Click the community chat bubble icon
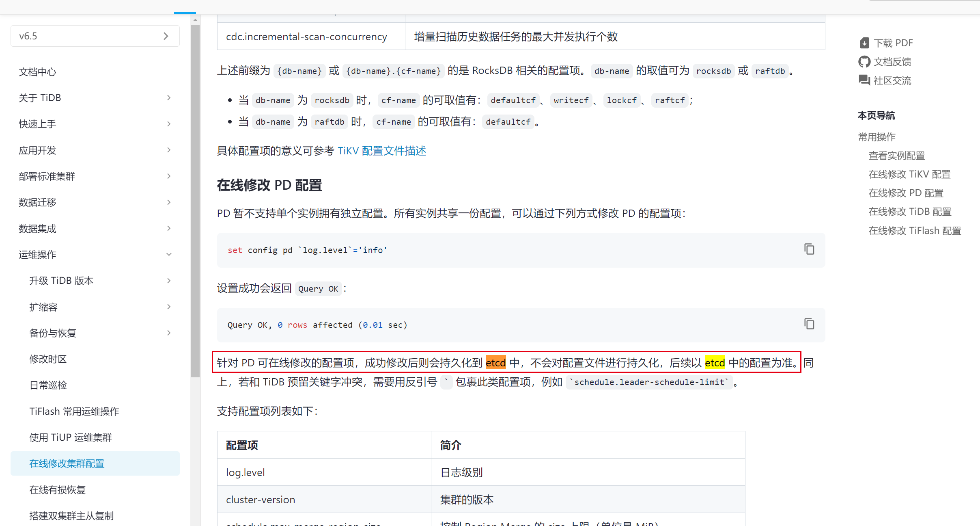Viewport: 980px width, 526px height. click(x=864, y=80)
